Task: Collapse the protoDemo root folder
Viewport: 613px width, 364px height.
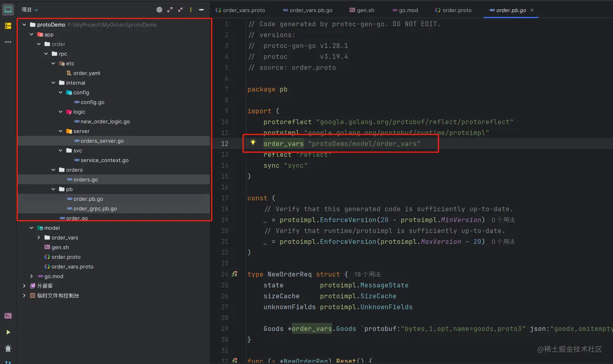Action: point(24,25)
